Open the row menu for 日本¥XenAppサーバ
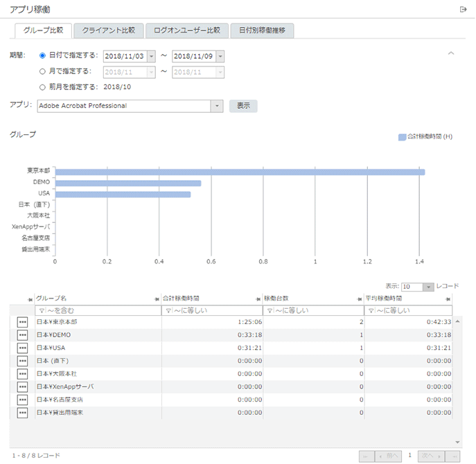Screen dimensions: 476x464 click(22, 386)
